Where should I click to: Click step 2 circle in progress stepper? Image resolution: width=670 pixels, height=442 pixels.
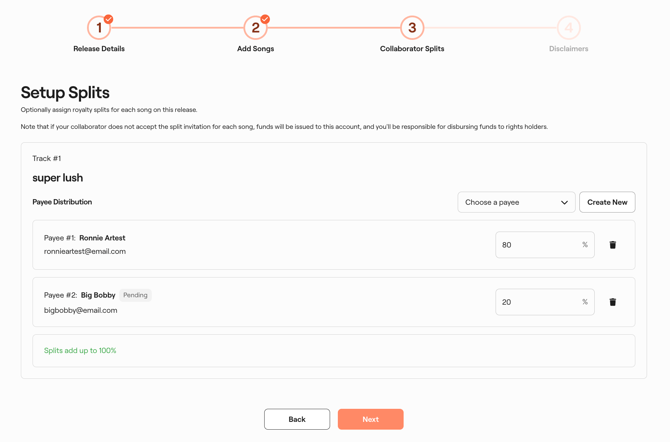256,28
